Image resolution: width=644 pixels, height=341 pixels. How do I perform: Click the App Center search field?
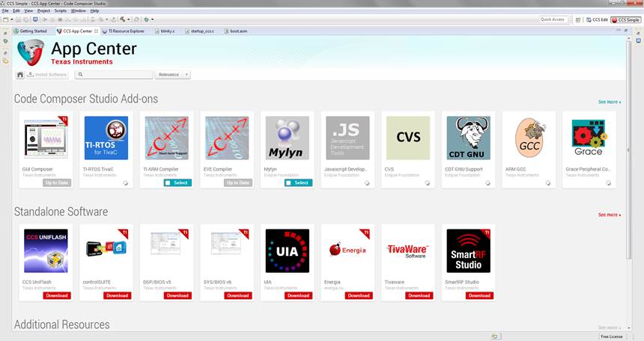coord(114,75)
